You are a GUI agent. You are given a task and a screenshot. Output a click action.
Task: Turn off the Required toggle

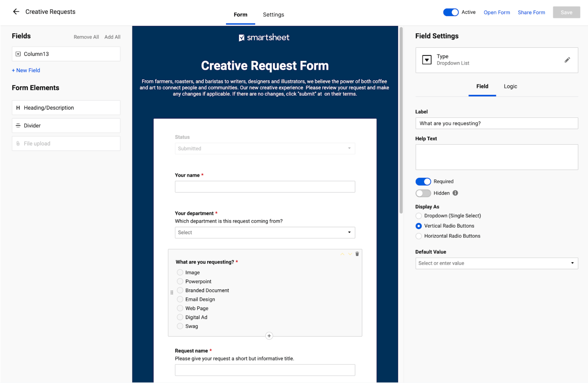[x=423, y=181]
